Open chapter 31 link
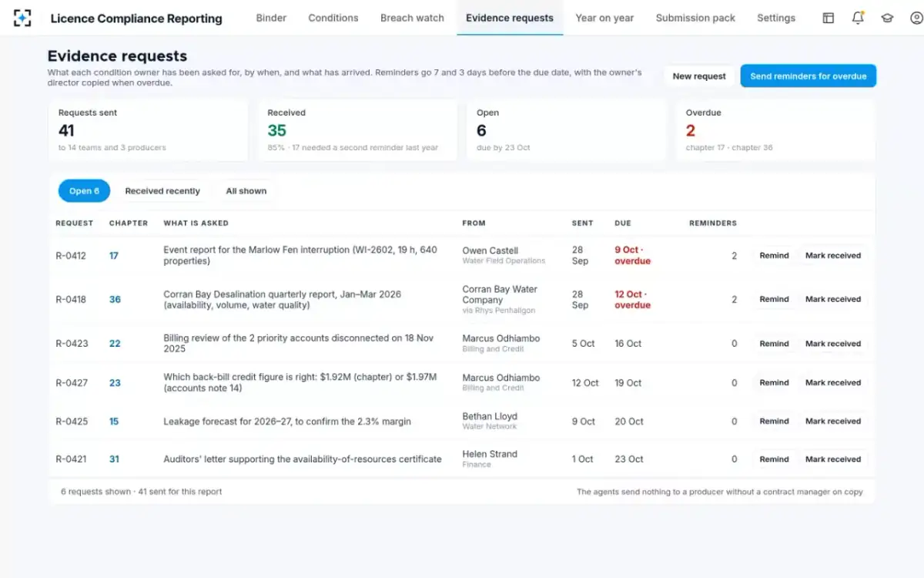This screenshot has height=578, width=924. point(114,459)
